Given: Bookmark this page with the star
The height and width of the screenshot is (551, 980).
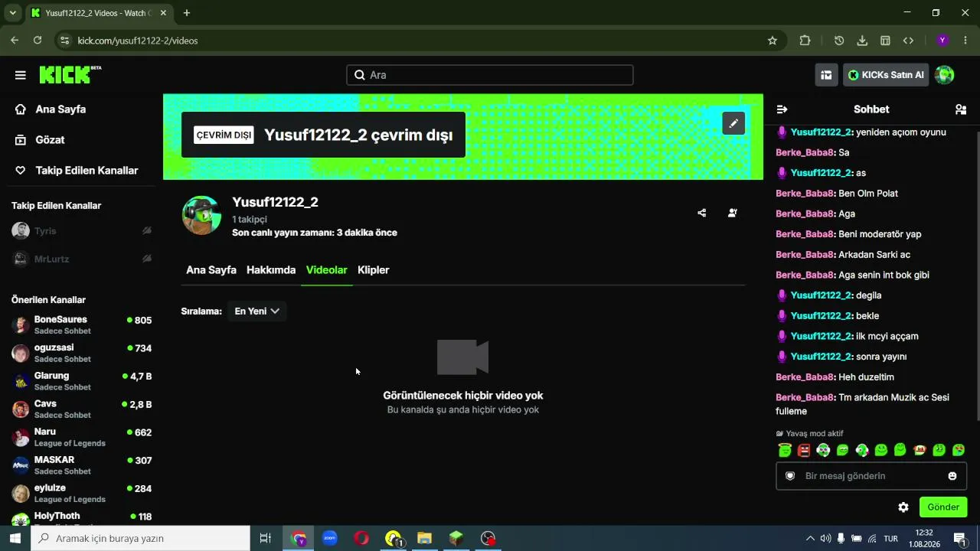Looking at the screenshot, I should (x=773, y=41).
